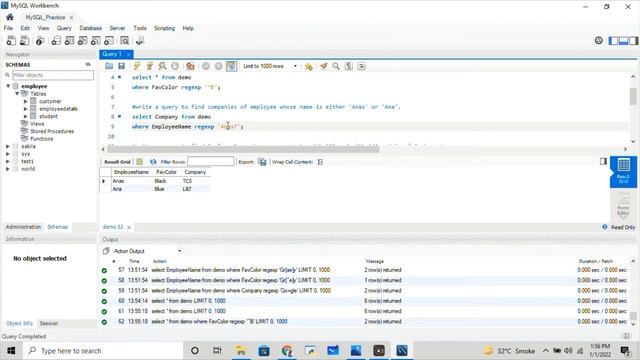Click the editor horizontal scrollbar
Screen dimensions: 640x360
pyautogui.click(x=243, y=149)
